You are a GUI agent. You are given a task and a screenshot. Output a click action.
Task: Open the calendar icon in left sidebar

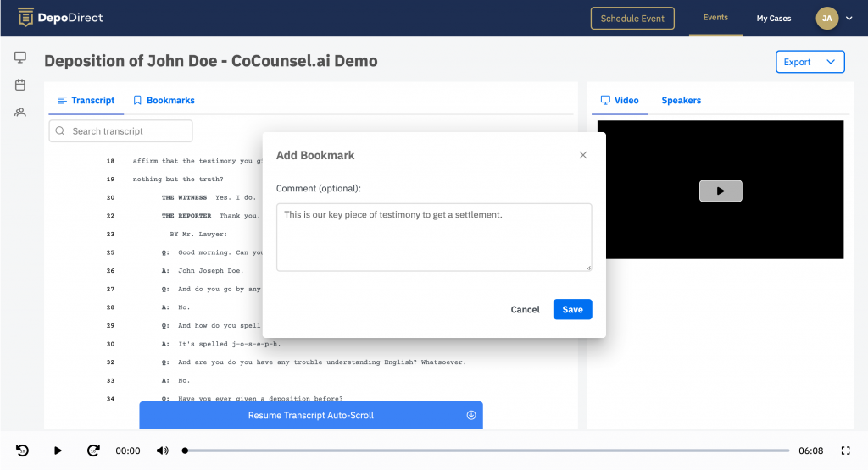coord(20,85)
